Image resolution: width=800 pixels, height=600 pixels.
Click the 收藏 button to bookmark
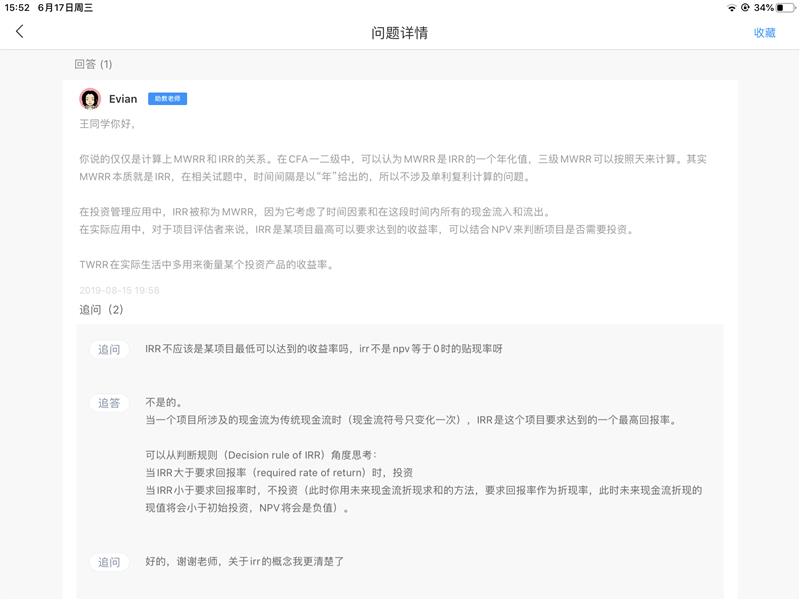coord(764,32)
